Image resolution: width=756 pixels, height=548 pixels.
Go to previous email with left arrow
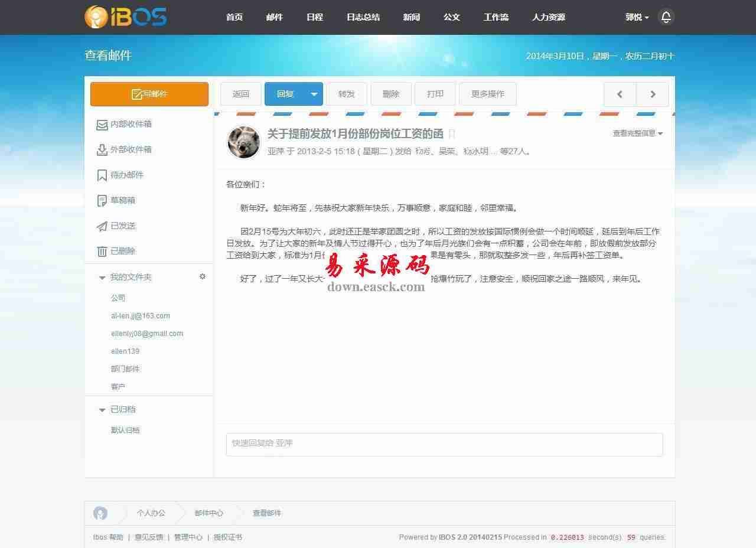(x=620, y=94)
